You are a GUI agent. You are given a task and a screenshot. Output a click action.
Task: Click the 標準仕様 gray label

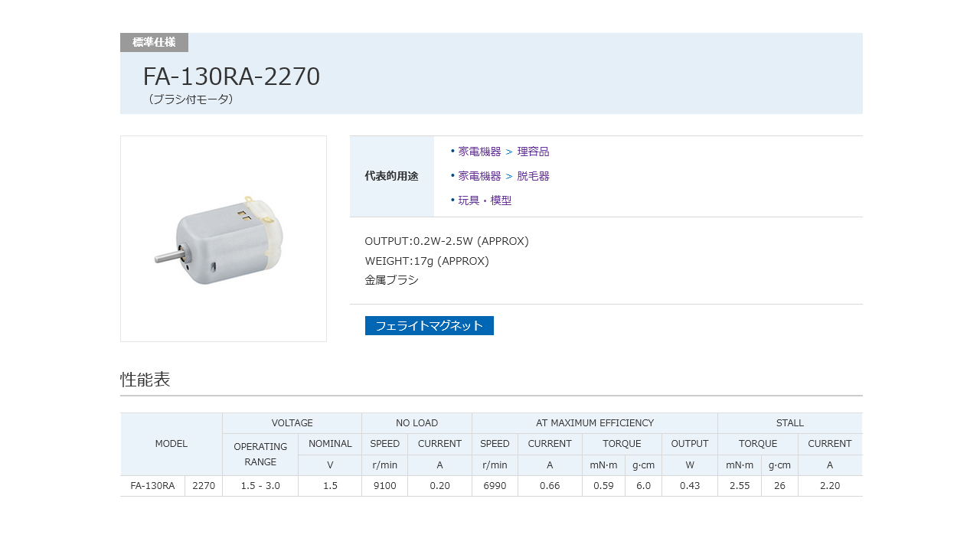(x=154, y=42)
